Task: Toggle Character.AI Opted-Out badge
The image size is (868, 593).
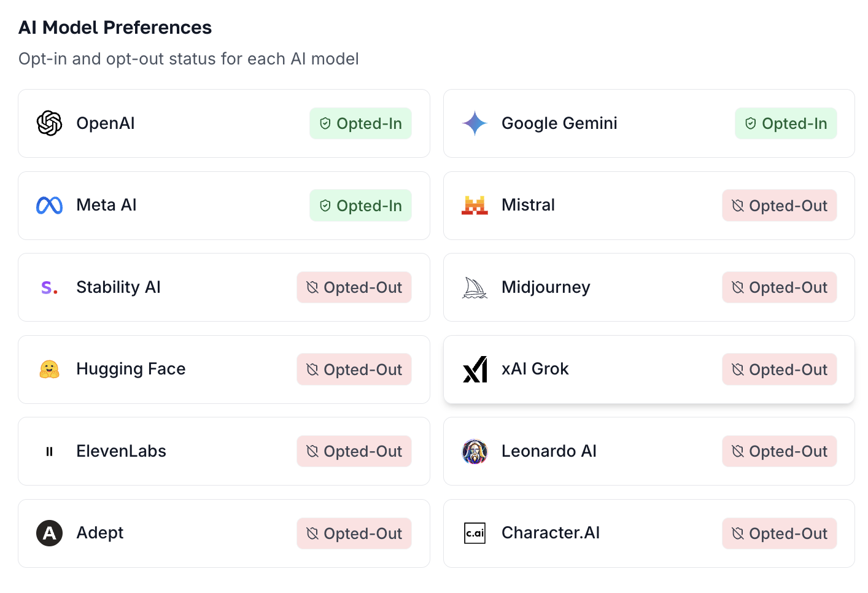Action: 780,533
